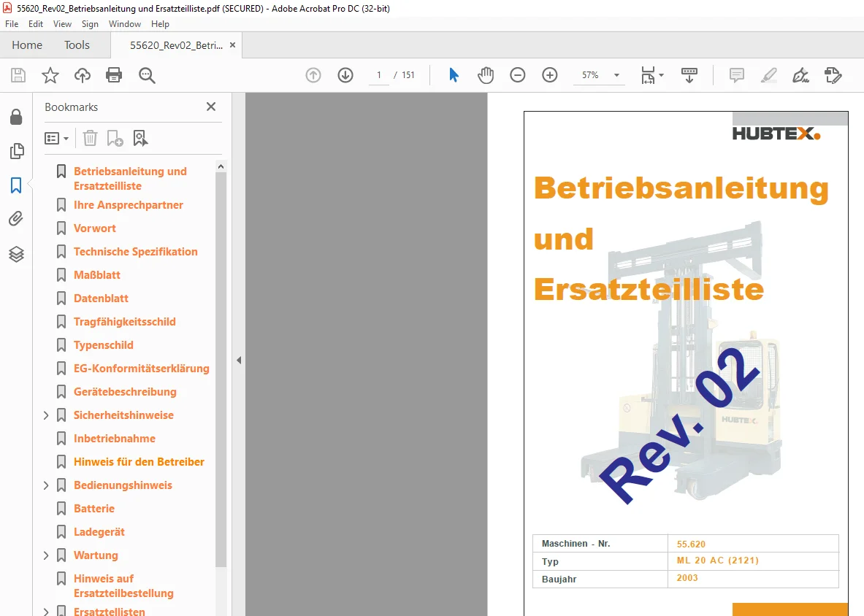Go to Hinweis für den Betreiber
This screenshot has width=864, height=616.
pyautogui.click(x=139, y=462)
